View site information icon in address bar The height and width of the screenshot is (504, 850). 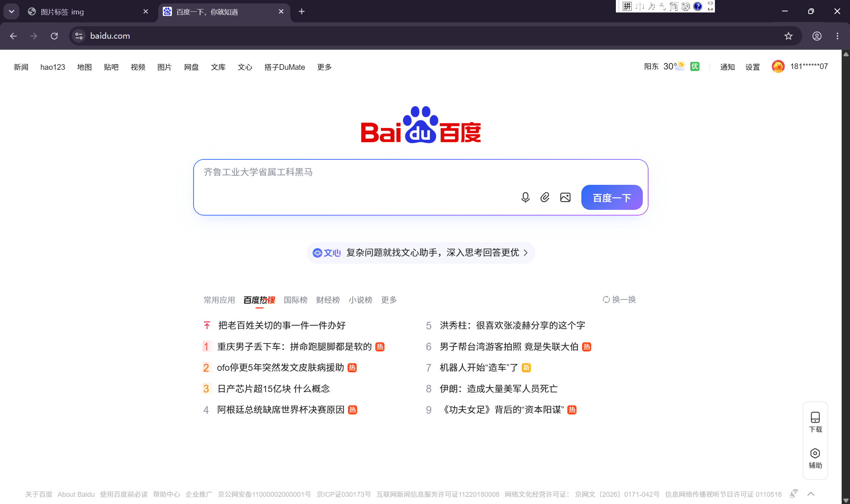click(x=79, y=36)
